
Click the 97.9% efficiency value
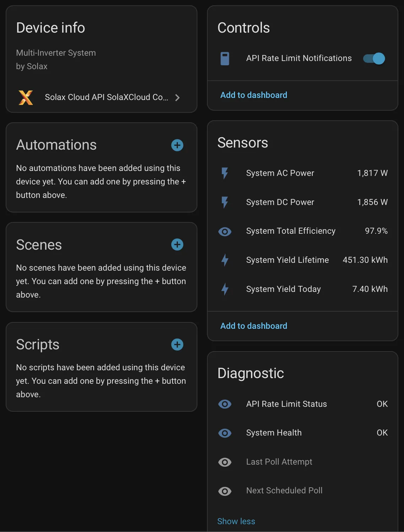[376, 231]
